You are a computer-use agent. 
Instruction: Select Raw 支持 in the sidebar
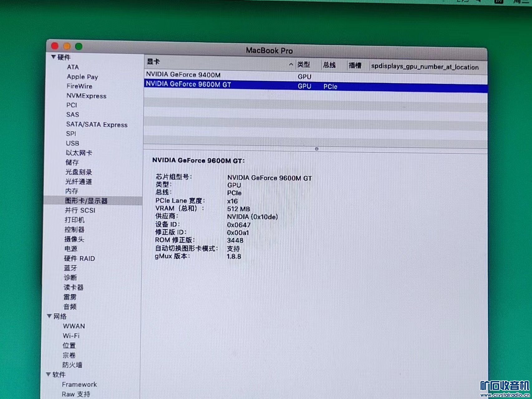point(76,394)
